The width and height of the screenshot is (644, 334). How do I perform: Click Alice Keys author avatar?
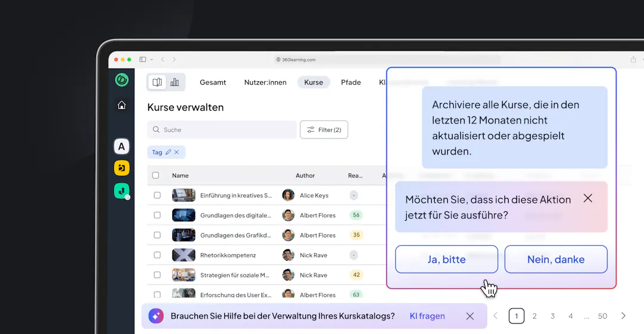[289, 195]
